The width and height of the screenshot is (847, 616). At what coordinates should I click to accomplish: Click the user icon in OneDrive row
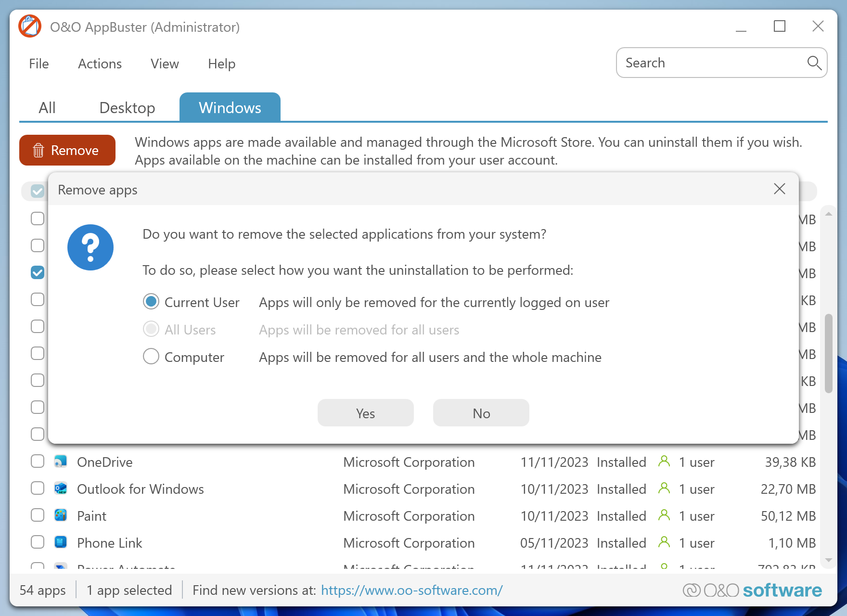click(664, 462)
